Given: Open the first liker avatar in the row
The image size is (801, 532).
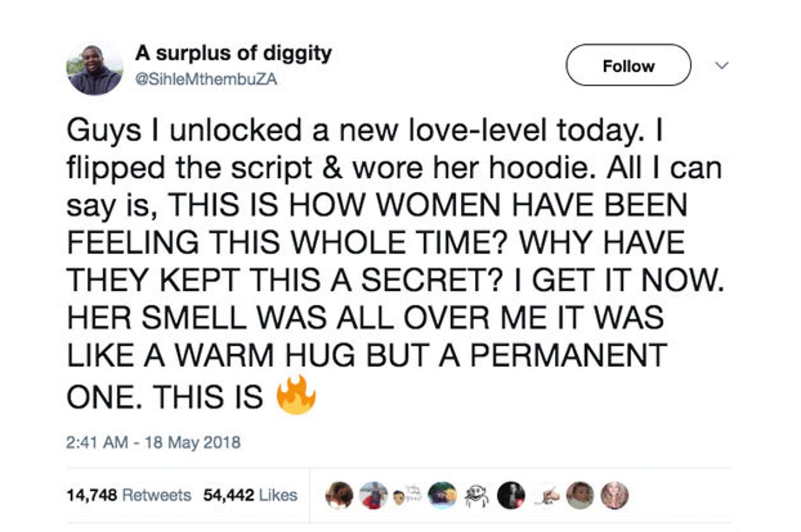Looking at the screenshot, I should [x=340, y=495].
